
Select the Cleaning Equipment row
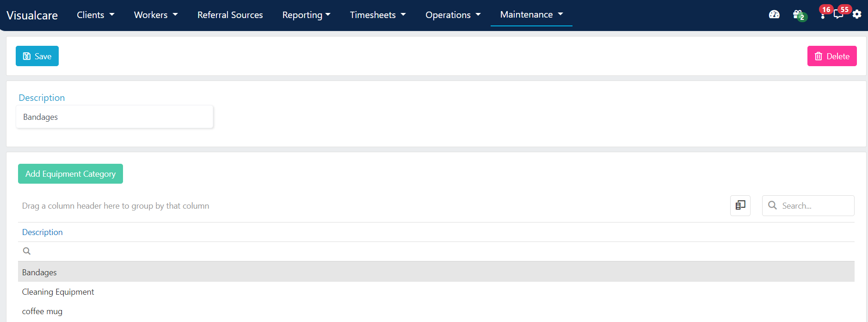point(436,291)
